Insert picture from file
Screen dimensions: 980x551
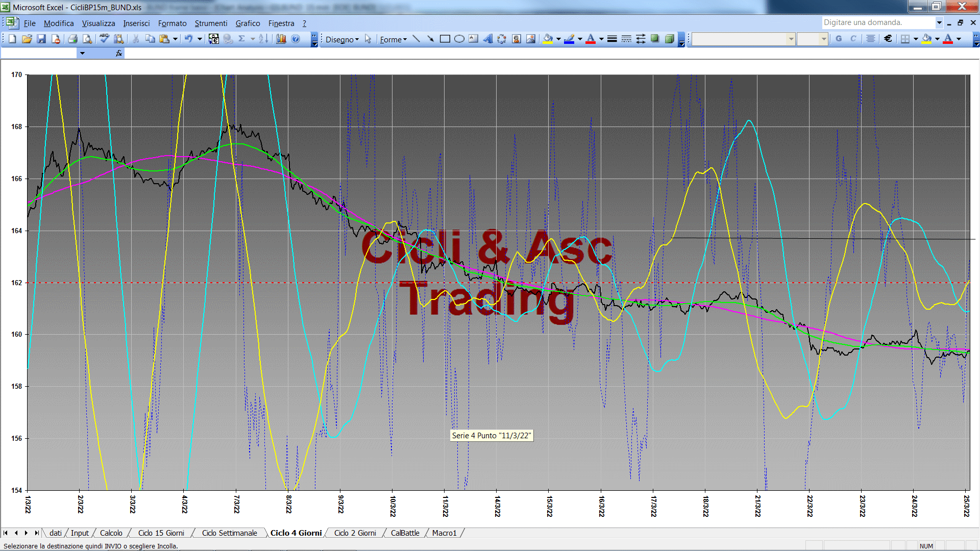pyautogui.click(x=531, y=39)
